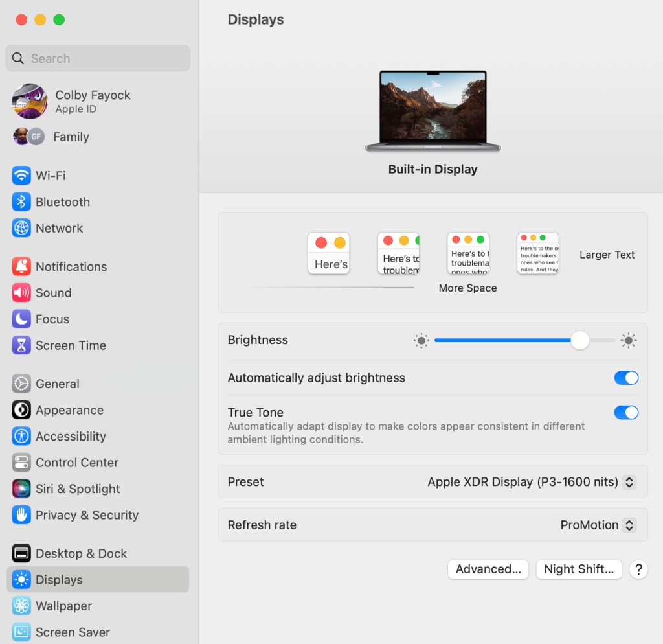Click the Appearance icon
This screenshot has width=663, height=644.
click(x=21, y=409)
